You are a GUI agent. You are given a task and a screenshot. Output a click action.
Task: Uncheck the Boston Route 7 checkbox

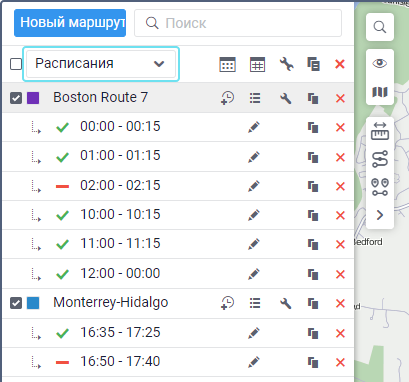(16, 98)
